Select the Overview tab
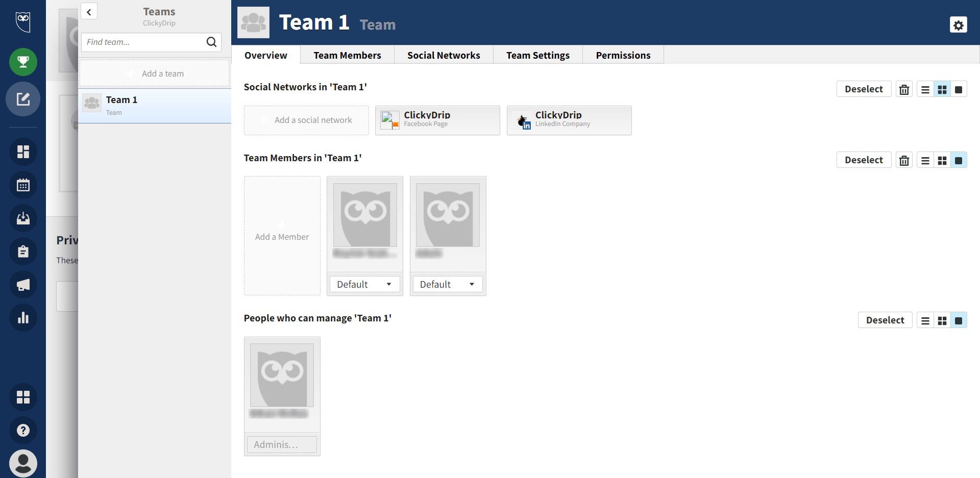The image size is (980, 478). (x=266, y=55)
